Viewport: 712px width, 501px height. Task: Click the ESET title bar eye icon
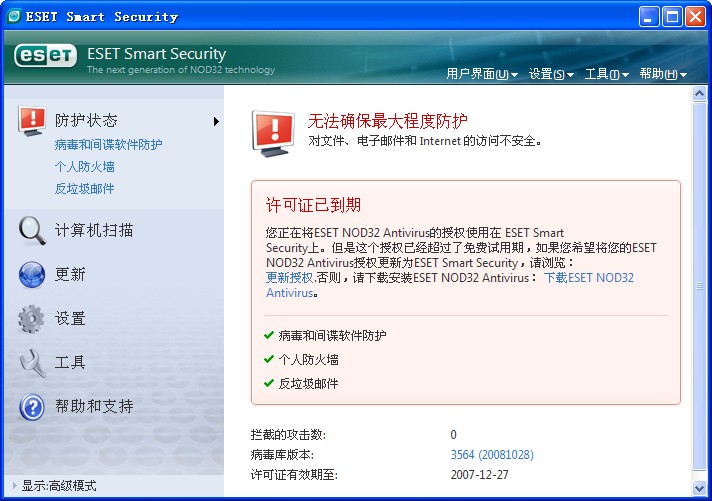click(14, 16)
